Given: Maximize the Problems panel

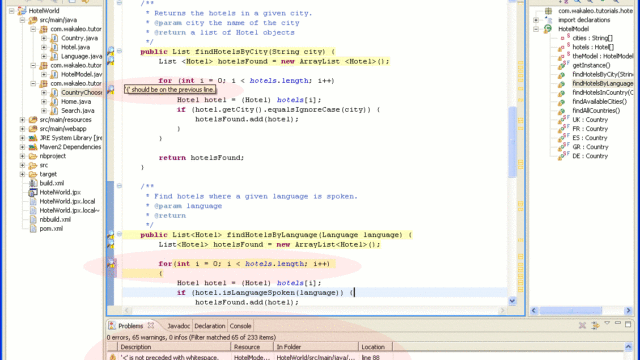Looking at the screenshot, I should (628, 324).
